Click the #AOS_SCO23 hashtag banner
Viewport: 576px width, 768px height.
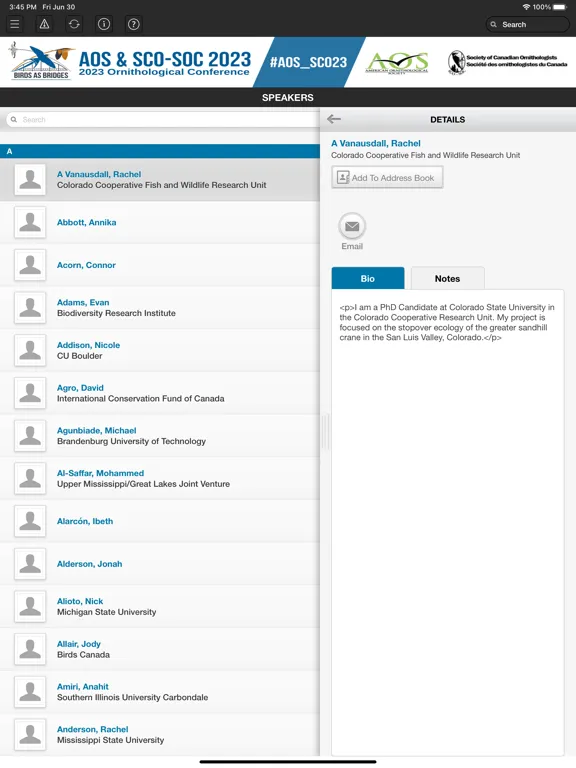point(309,62)
